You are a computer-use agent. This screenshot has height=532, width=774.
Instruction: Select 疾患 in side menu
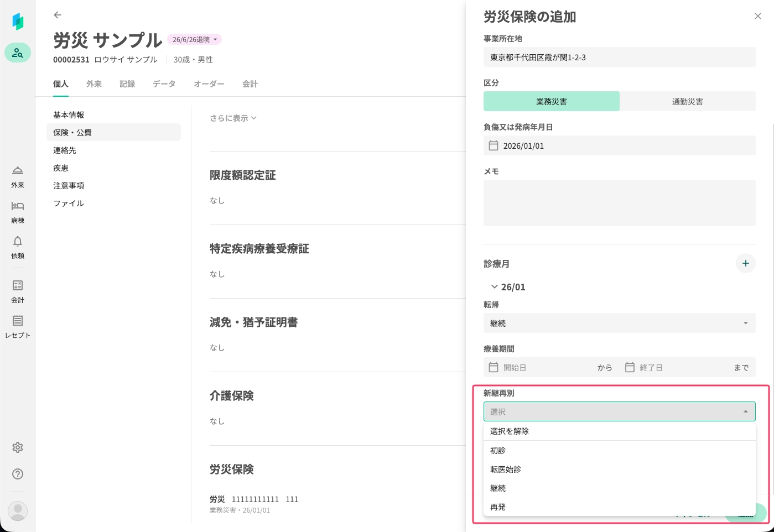point(113,168)
